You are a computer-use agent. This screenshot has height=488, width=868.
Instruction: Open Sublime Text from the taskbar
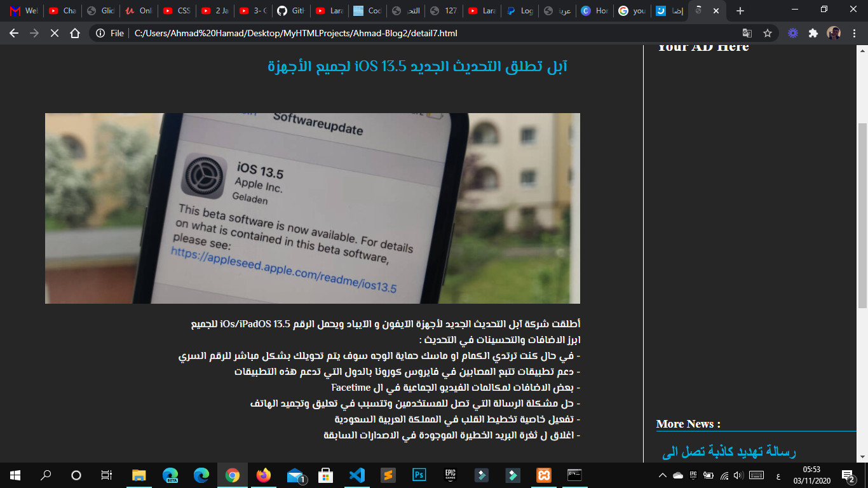point(388,475)
